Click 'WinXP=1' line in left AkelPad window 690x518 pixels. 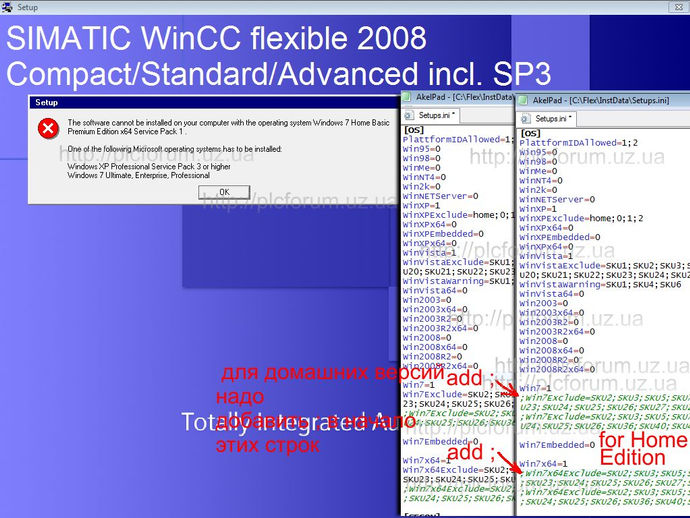pos(422,206)
